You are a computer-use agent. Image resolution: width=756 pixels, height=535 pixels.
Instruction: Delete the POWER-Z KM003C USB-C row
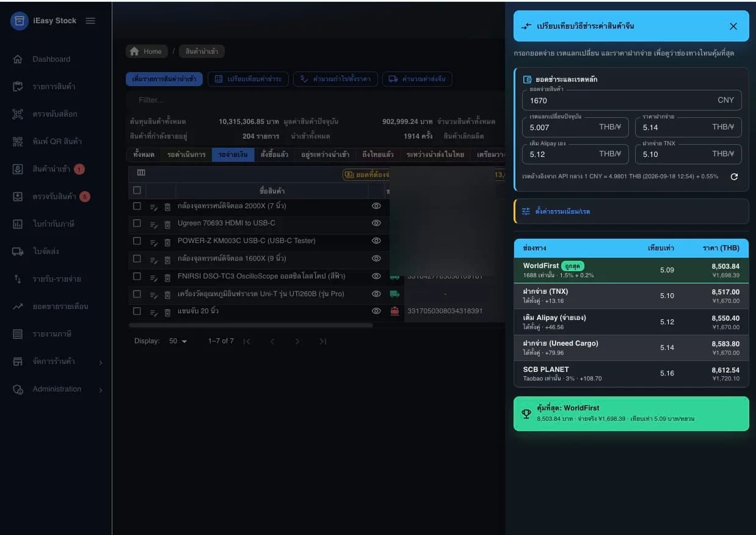tap(167, 242)
